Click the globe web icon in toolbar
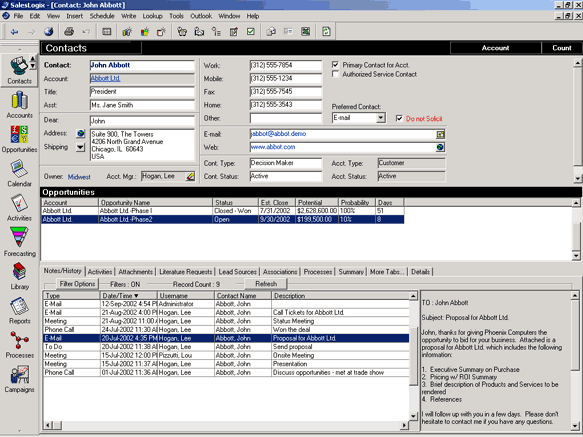Screen dimensions: 583x437 pyautogui.click(x=48, y=32)
